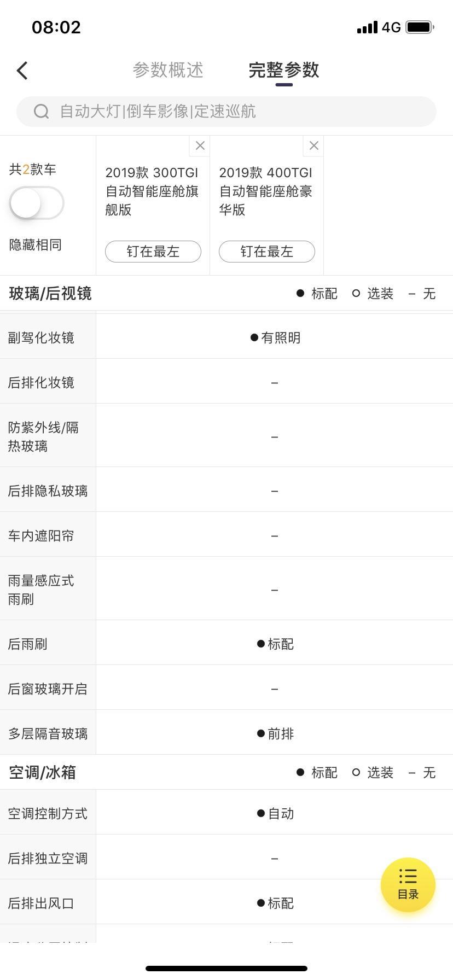Select the 后排出风口 row label
This screenshot has height=980, width=453.
(x=41, y=903)
